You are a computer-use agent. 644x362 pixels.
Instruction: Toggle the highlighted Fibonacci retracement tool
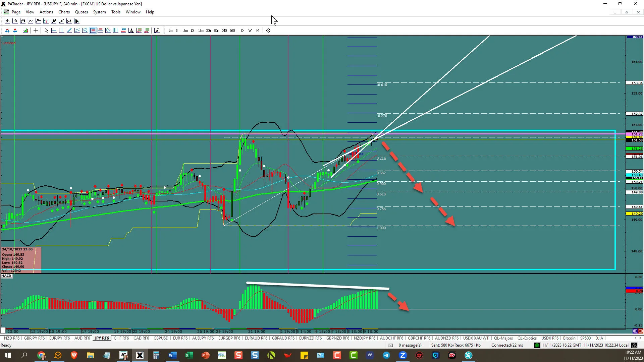click(x=93, y=31)
